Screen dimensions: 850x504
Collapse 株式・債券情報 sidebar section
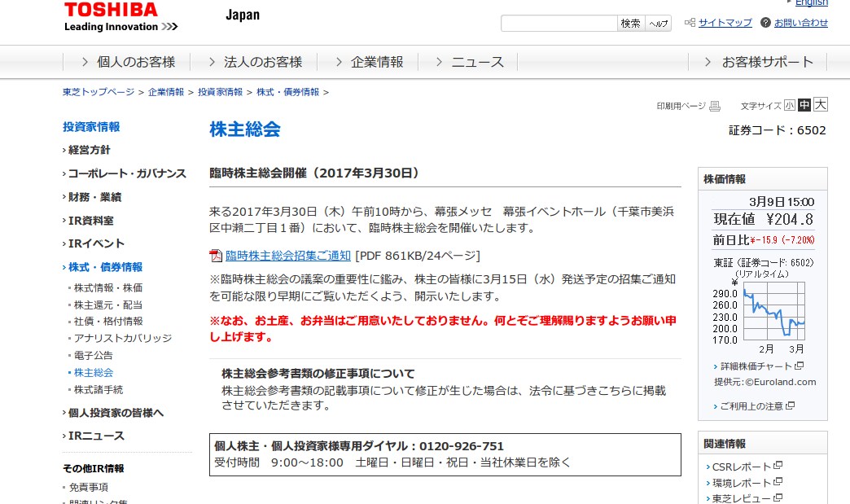(105, 267)
